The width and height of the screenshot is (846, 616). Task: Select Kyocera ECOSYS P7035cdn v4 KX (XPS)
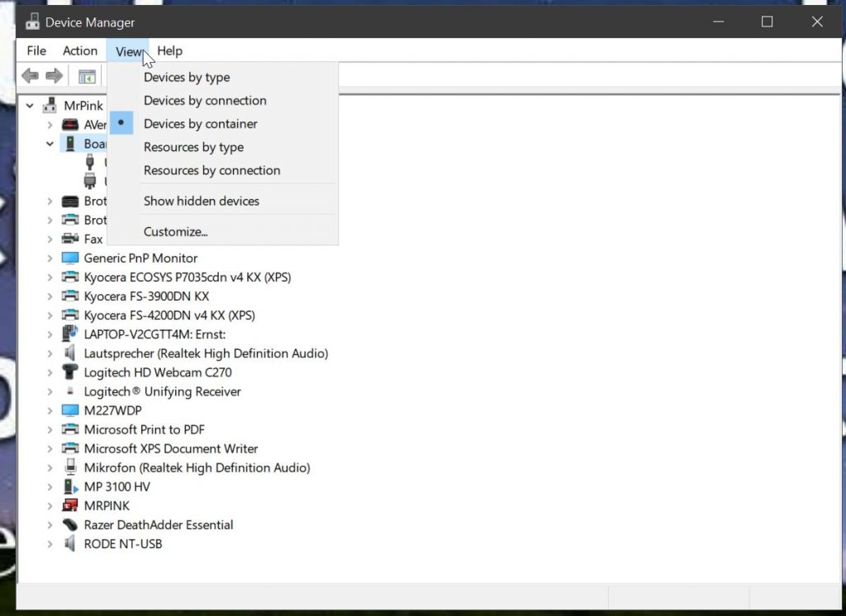(x=188, y=277)
